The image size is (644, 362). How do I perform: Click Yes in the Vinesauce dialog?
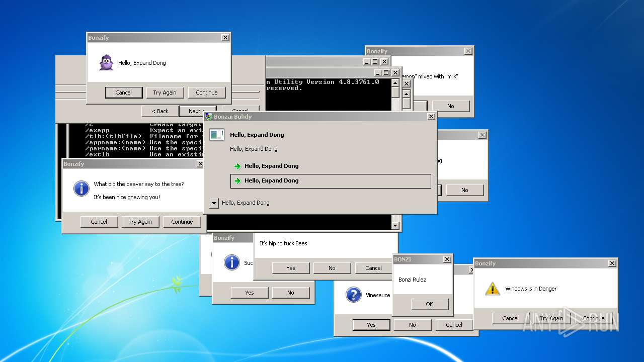(x=371, y=325)
